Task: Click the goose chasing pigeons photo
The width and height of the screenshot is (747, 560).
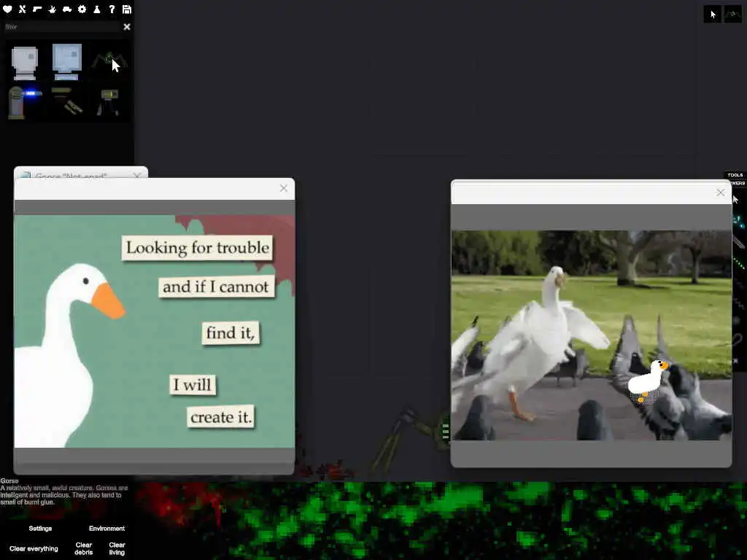Action: pos(591,335)
